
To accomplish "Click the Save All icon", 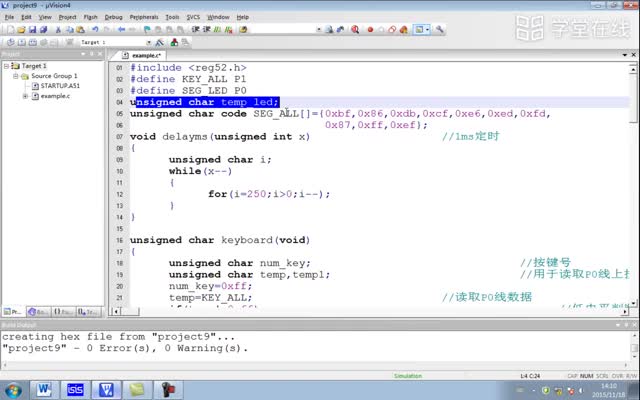I will pos(43,29).
